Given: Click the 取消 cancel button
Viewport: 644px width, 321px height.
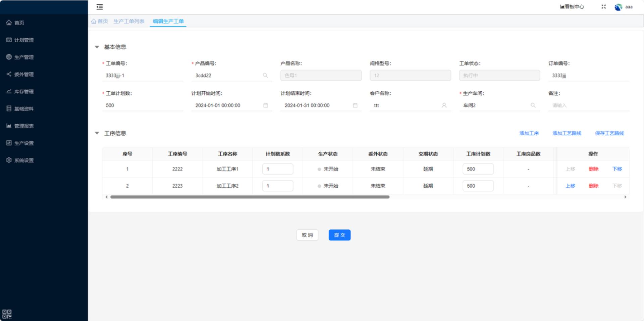Looking at the screenshot, I should click(x=307, y=235).
